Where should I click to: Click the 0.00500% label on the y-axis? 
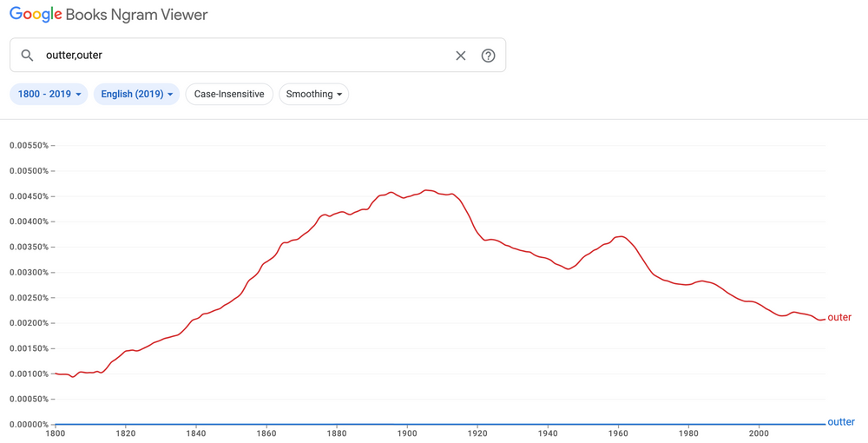coord(29,171)
